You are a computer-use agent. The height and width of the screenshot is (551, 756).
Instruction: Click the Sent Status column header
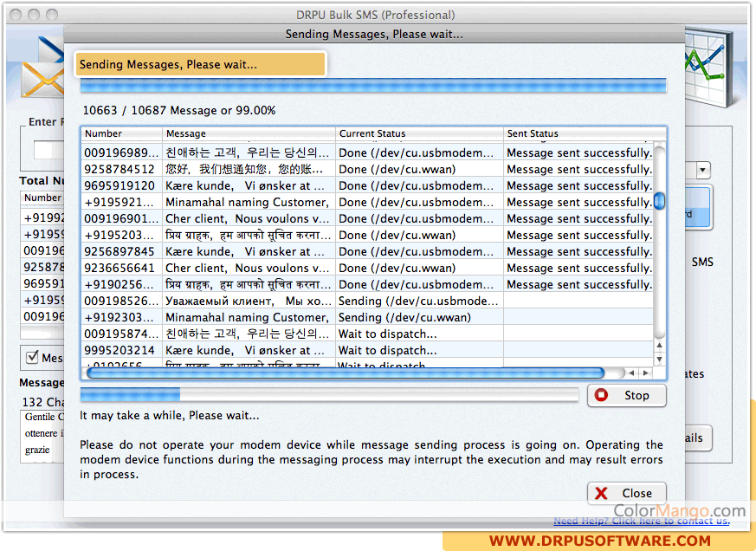click(580, 133)
